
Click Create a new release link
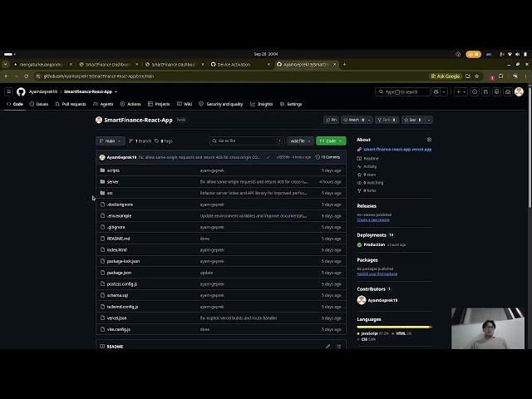(373, 219)
